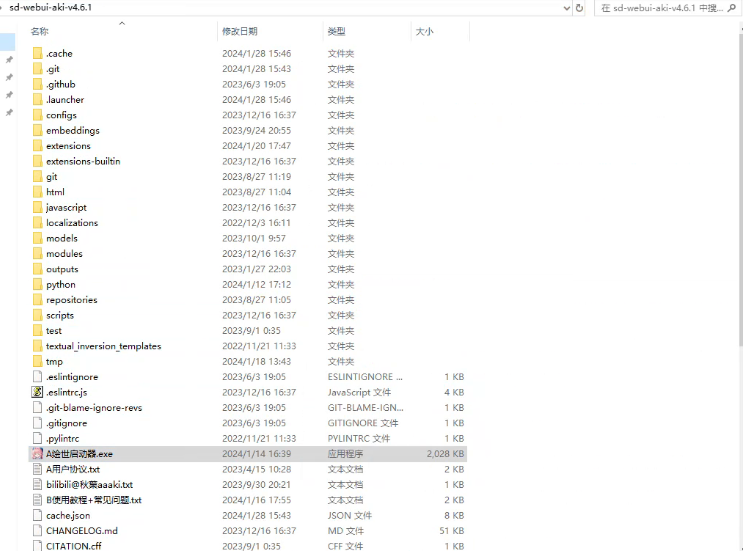Sort by the 类型 column header
743x551 pixels.
point(336,31)
